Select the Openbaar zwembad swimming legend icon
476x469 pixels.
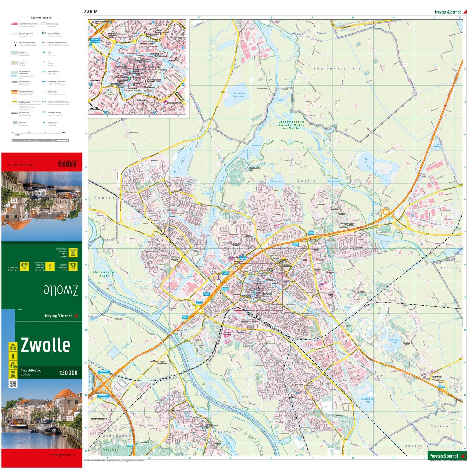(x=43, y=101)
